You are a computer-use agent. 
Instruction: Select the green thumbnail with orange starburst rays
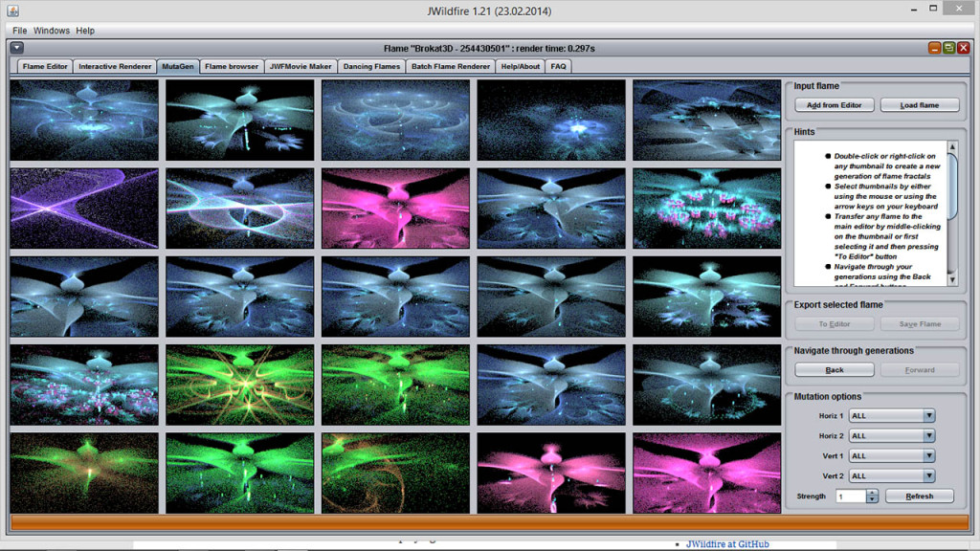coord(240,385)
